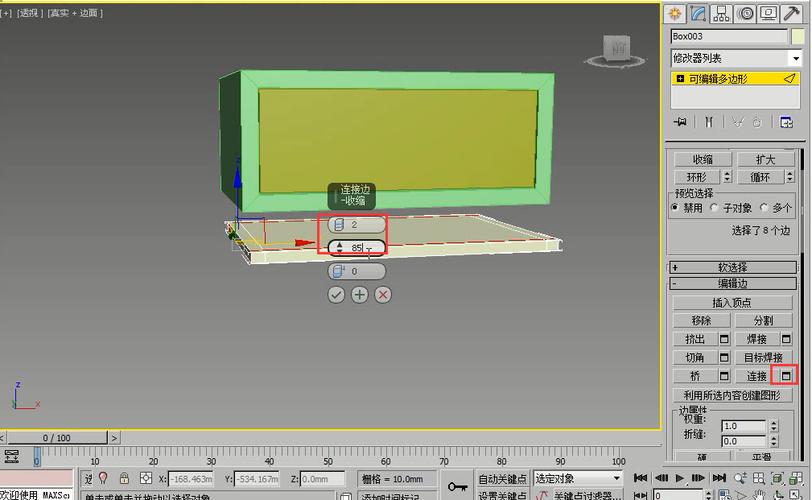
Task: Click the Crease (折缝) spinner arrows
Action: click(x=774, y=442)
